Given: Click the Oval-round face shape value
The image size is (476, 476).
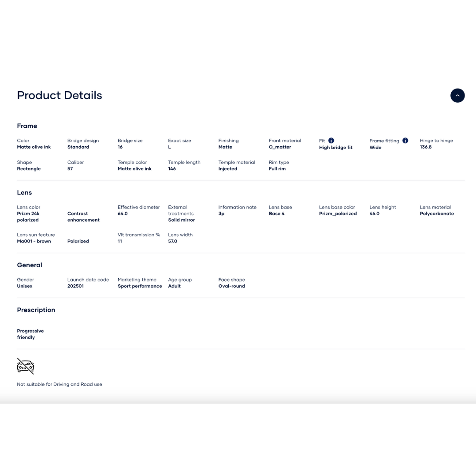Looking at the screenshot, I should click(x=231, y=286).
